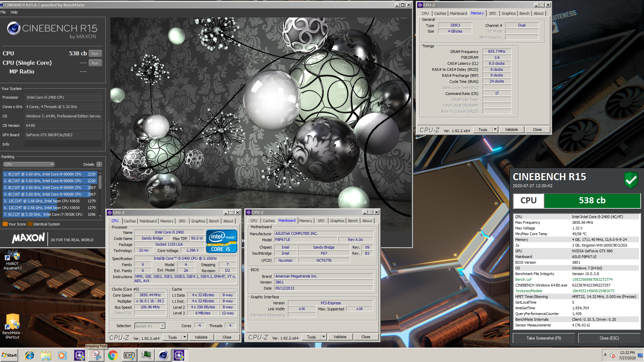The width and height of the screenshot is (644, 362).
Task: Open the CPU ranking type dropdown
Action: point(29,164)
